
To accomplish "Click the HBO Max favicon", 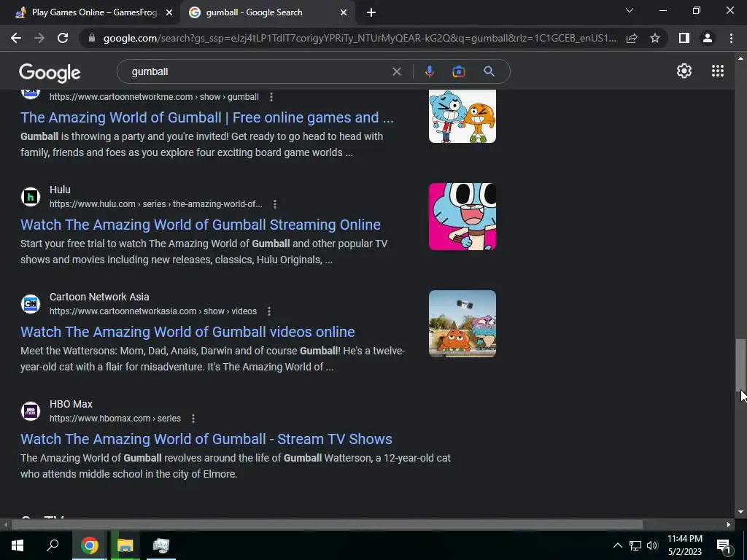I will tap(31, 411).
